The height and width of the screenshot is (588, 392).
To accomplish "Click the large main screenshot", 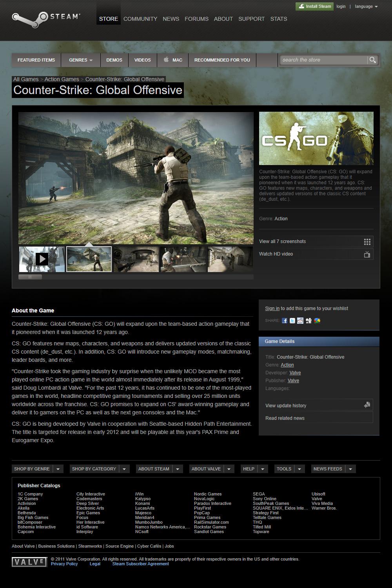I will (x=136, y=178).
